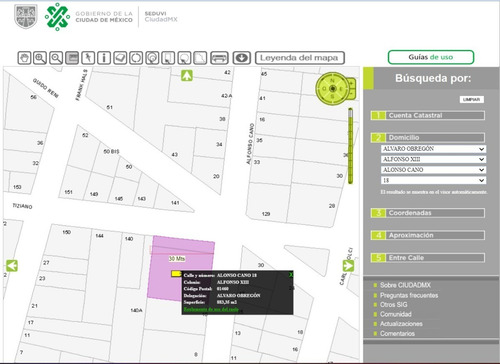
Task: Click the vertical zoom level slider
Action: (350, 146)
